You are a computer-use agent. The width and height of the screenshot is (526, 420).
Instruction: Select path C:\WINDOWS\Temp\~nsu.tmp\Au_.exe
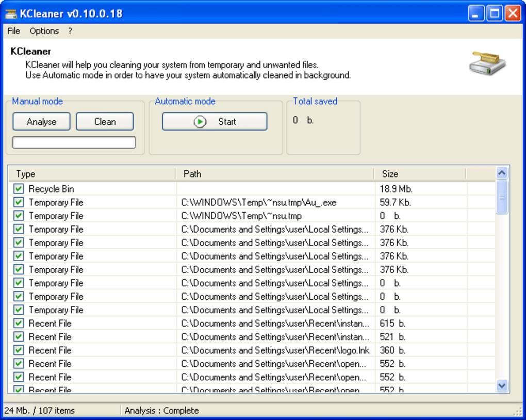[259, 202]
